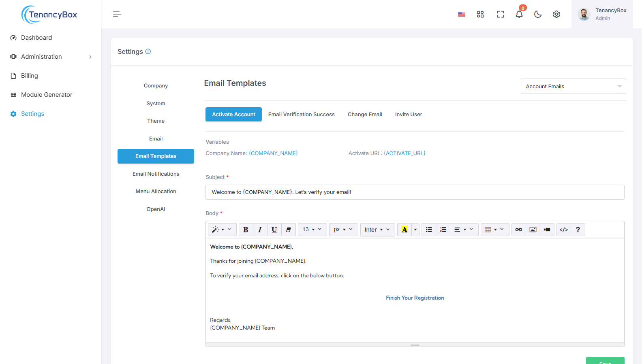Viewport: 642px width, 364px height.
Task: Insert a link using the editor toolbar
Action: click(518, 230)
